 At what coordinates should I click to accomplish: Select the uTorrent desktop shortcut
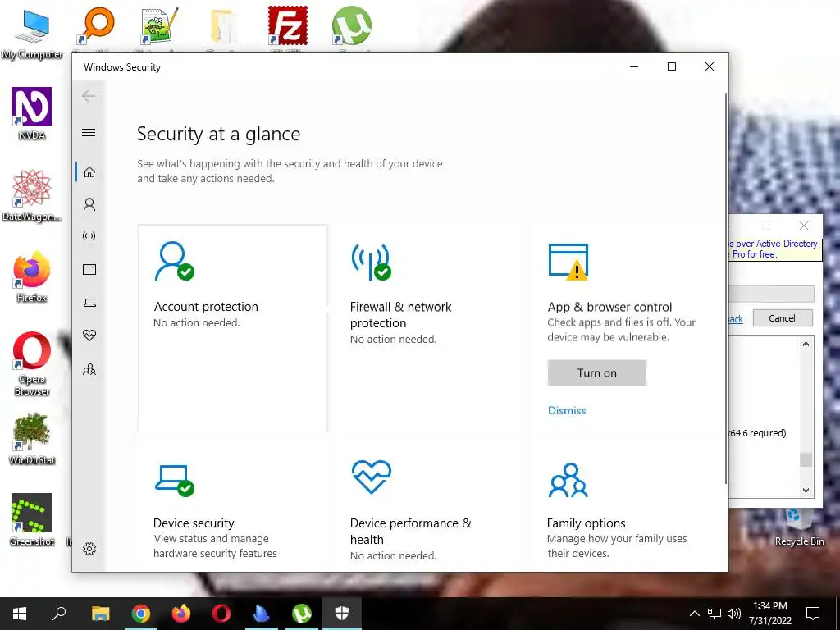click(351, 28)
